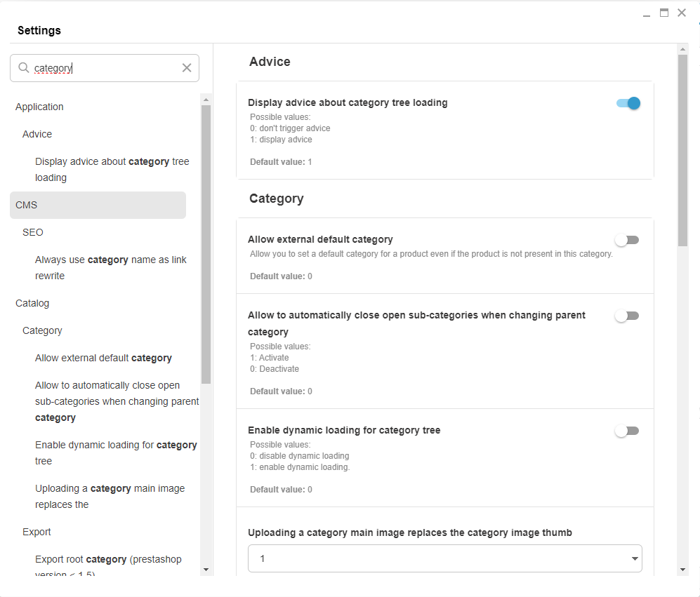Close the Settings dialog

pyautogui.click(x=682, y=13)
